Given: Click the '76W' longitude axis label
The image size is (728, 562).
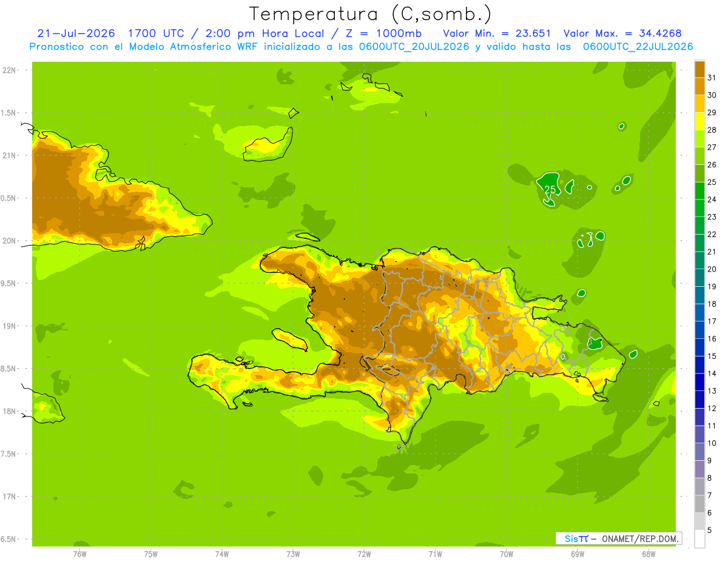Looking at the screenshot, I should tap(79, 554).
